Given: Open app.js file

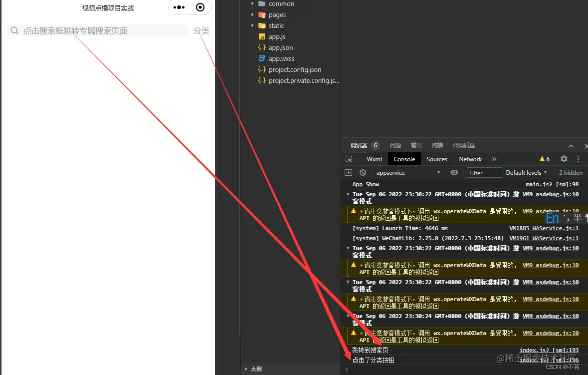Looking at the screenshot, I should (277, 37).
